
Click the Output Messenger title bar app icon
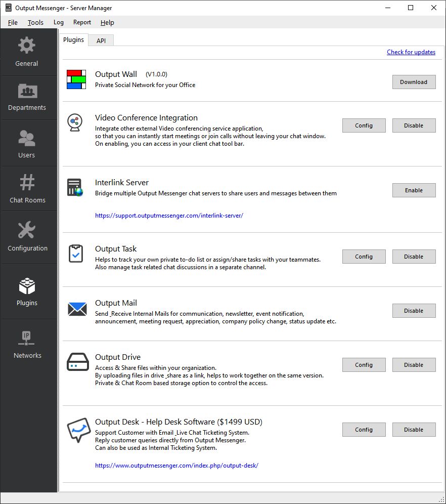coord(9,8)
